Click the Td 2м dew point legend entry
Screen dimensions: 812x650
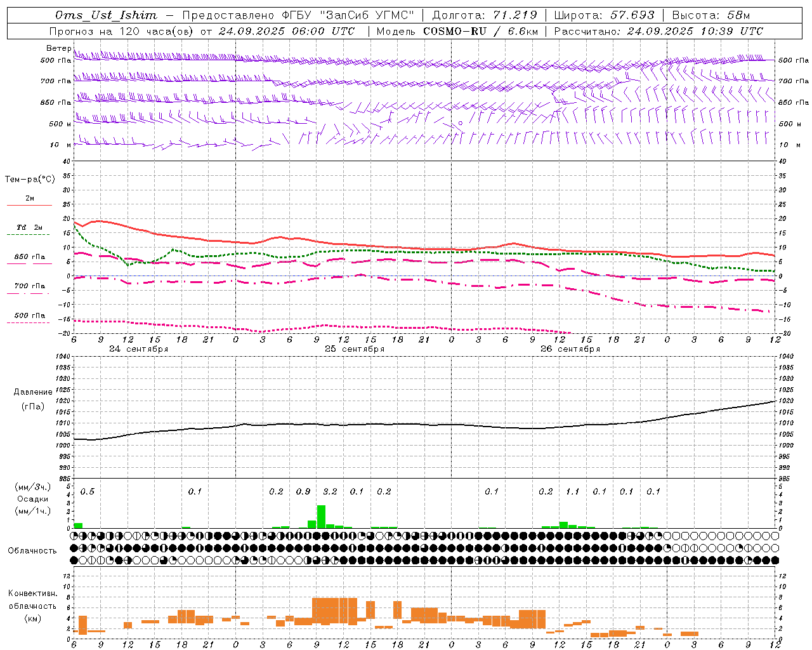[x=30, y=227]
